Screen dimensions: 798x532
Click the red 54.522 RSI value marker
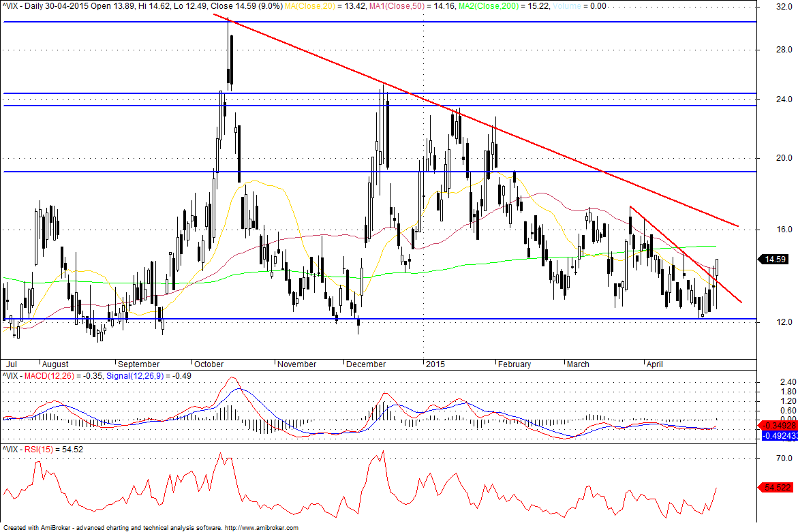(x=776, y=487)
